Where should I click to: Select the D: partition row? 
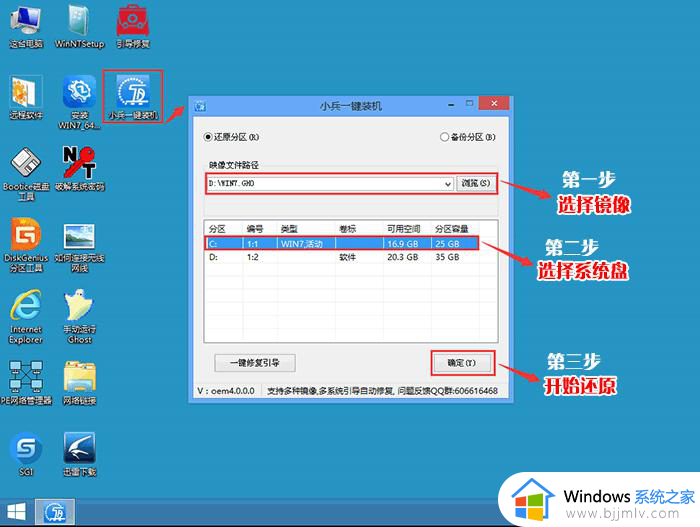click(342, 257)
